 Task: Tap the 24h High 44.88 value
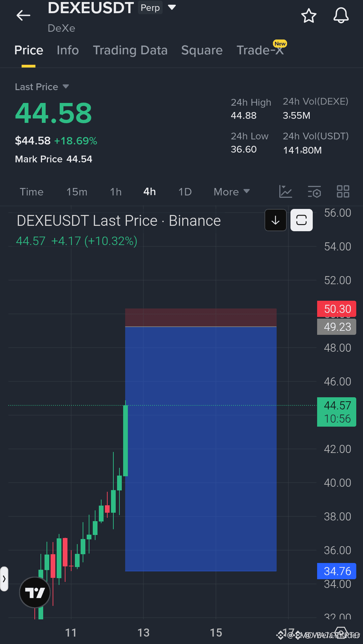(x=244, y=115)
